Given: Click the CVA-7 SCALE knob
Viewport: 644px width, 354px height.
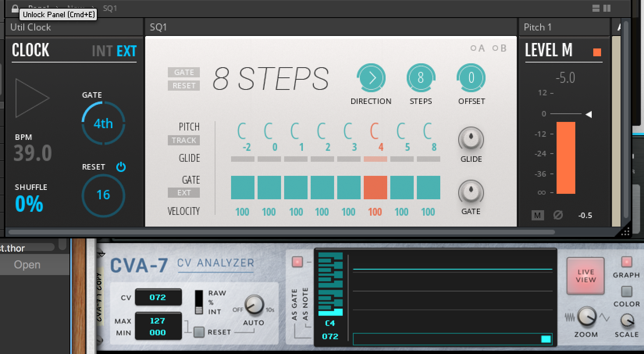Looking at the screenshot, I should (x=627, y=320).
